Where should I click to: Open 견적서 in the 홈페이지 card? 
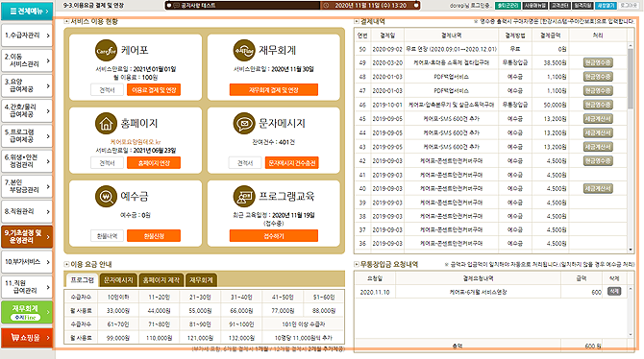(x=108, y=163)
